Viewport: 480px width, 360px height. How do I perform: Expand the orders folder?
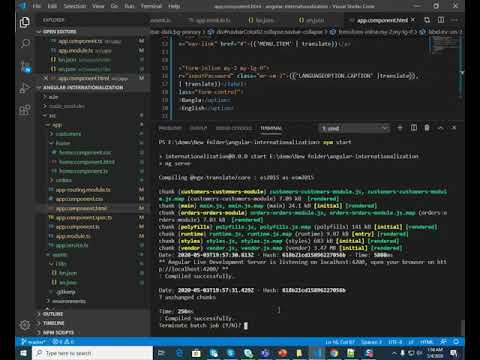pyautogui.click(x=63, y=180)
